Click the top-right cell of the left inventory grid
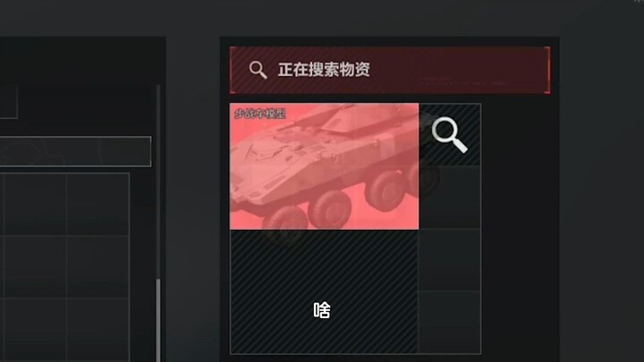 pos(97,204)
